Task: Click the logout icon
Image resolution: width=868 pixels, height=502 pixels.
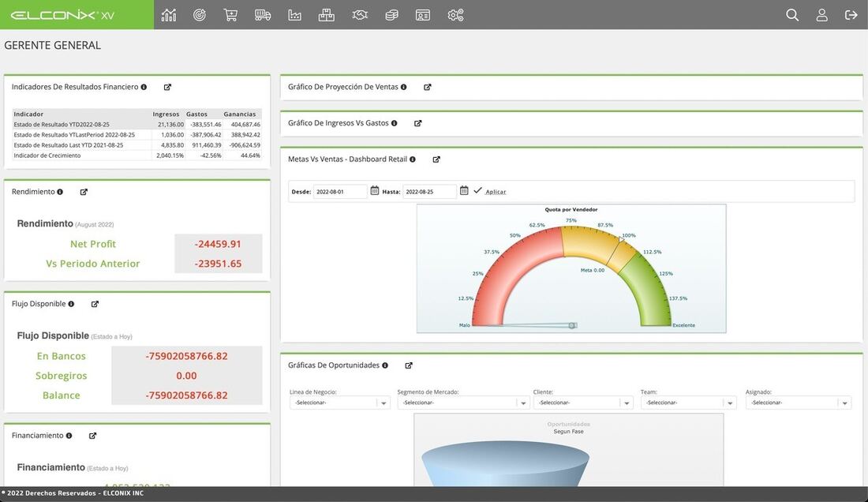Action: point(851,15)
